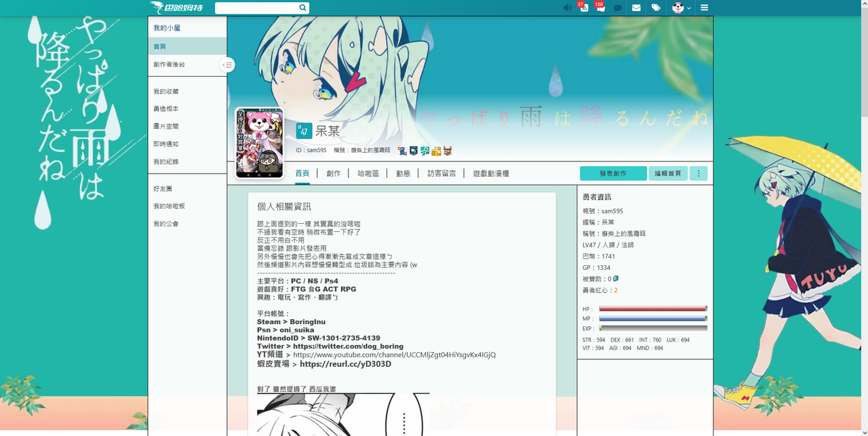
Task: Click the red HP bar
Action: 653,309
